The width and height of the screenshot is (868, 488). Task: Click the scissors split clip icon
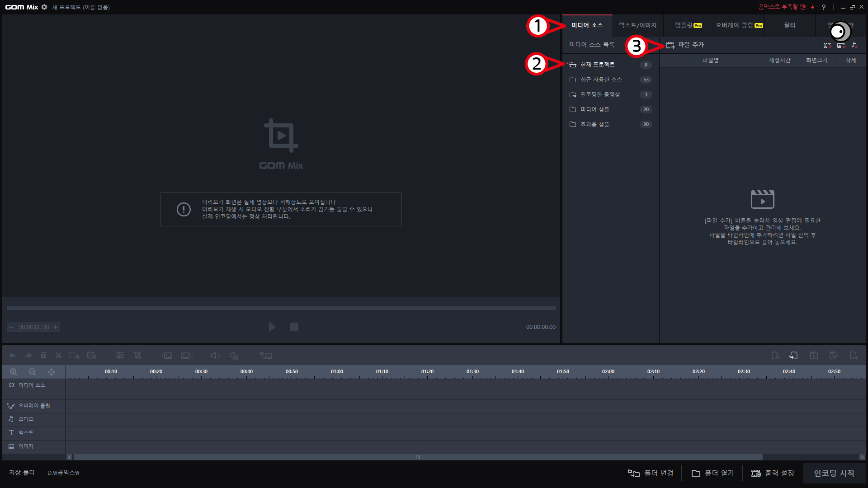[58, 356]
